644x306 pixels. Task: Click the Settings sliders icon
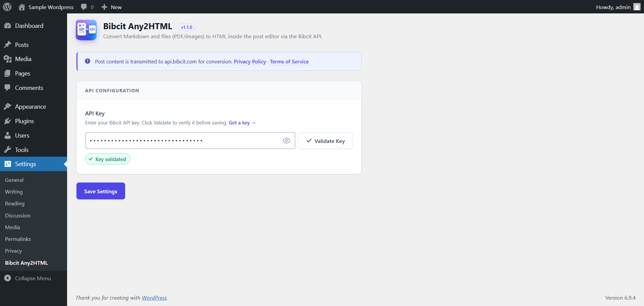point(8,164)
